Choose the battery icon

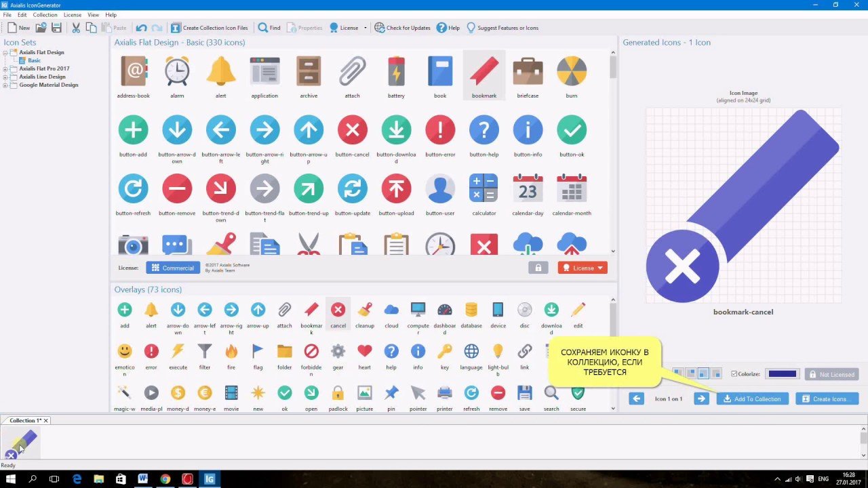click(x=396, y=70)
